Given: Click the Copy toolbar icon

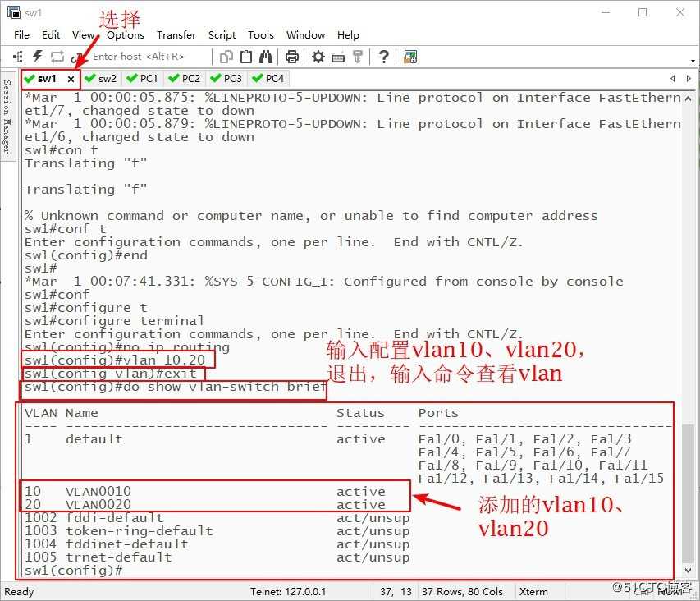Looking at the screenshot, I should pyautogui.click(x=226, y=57).
